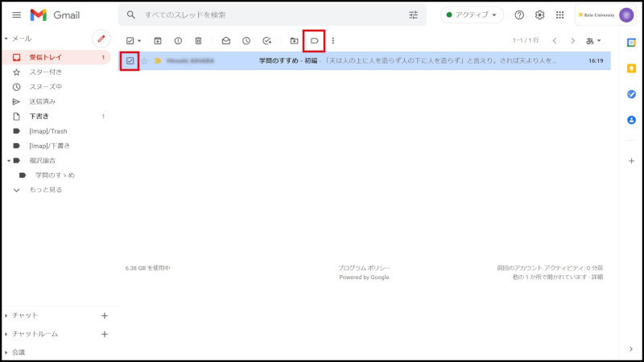This screenshot has height=362, width=644.
Task: Click the Move to folder icon
Action: (x=294, y=40)
